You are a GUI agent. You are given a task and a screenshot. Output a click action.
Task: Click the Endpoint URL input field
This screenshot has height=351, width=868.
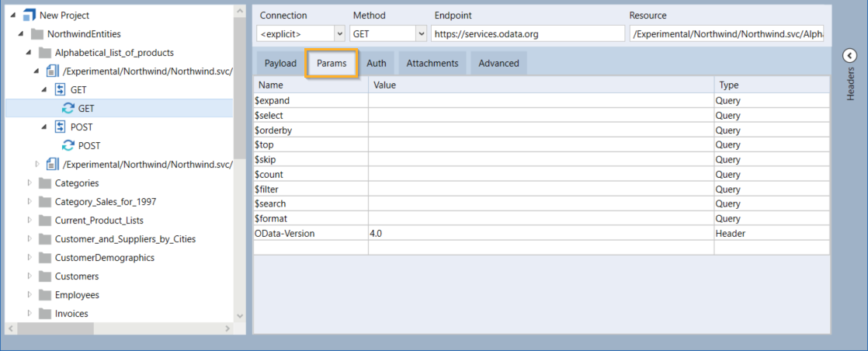click(527, 34)
